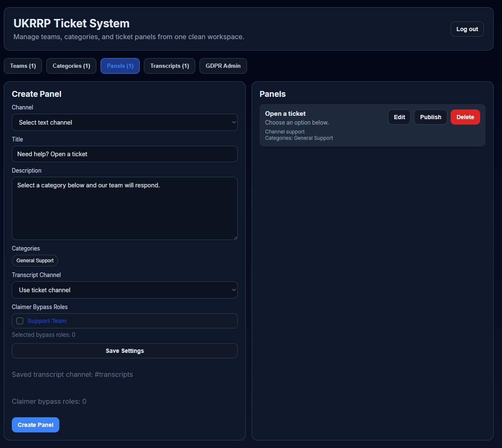Click the Description text area
Screen dimensions: 502x448
[x=125, y=208]
